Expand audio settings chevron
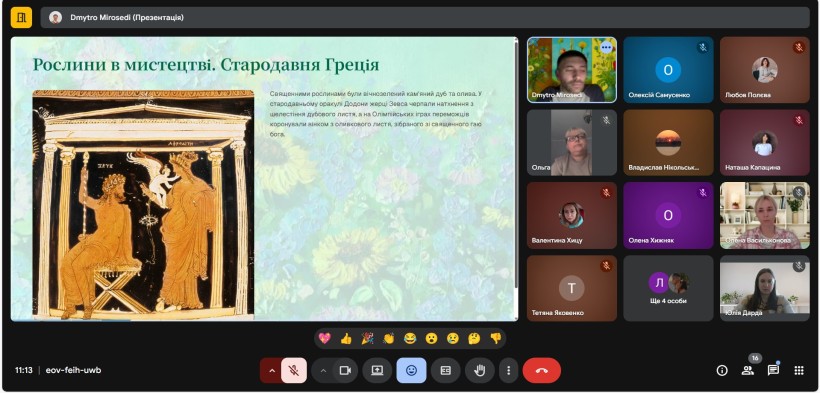Viewport: 820px width, 393px height. (271, 370)
